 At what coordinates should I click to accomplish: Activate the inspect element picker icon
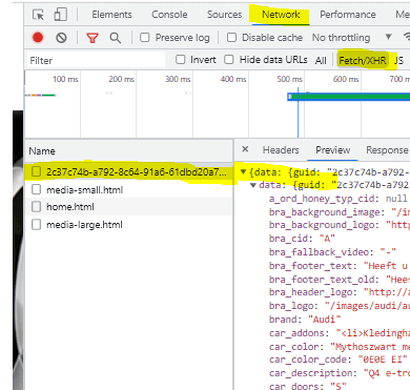pos(38,15)
